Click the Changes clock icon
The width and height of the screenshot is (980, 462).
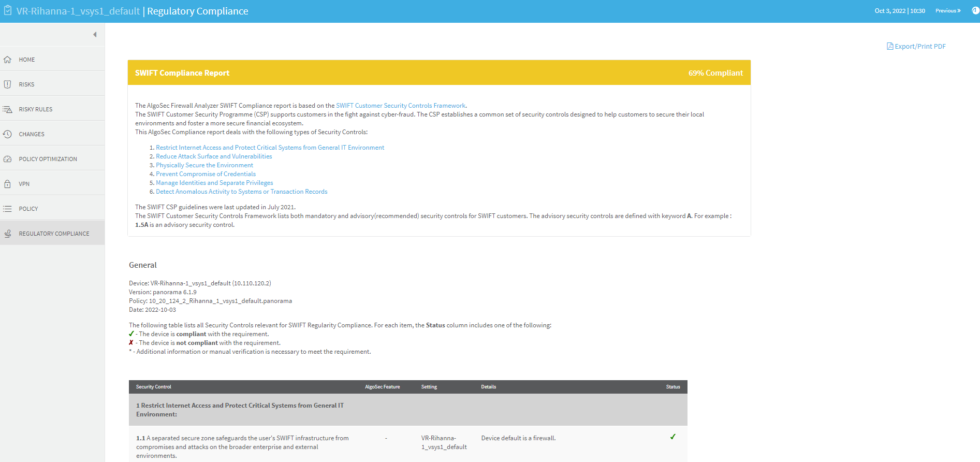pyautogui.click(x=7, y=134)
